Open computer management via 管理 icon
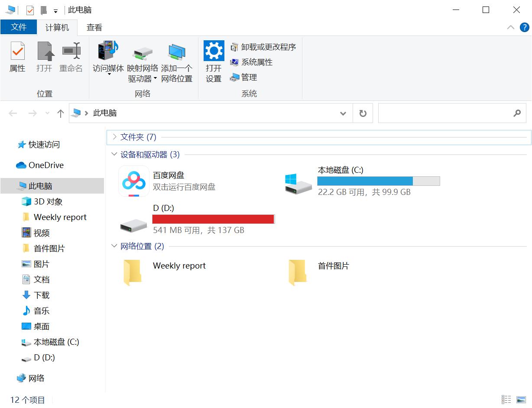Image resolution: width=532 pixels, height=408 pixels. pos(248,78)
